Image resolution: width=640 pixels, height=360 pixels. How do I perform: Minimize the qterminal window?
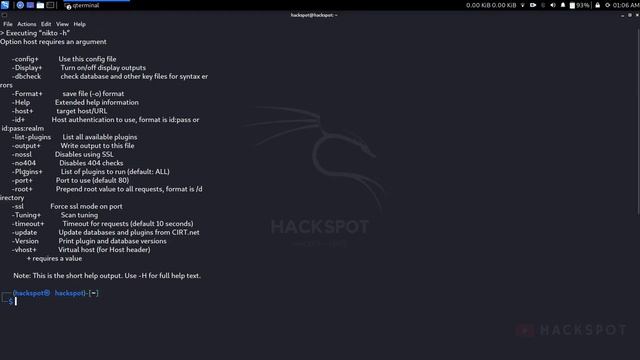pos(622,15)
